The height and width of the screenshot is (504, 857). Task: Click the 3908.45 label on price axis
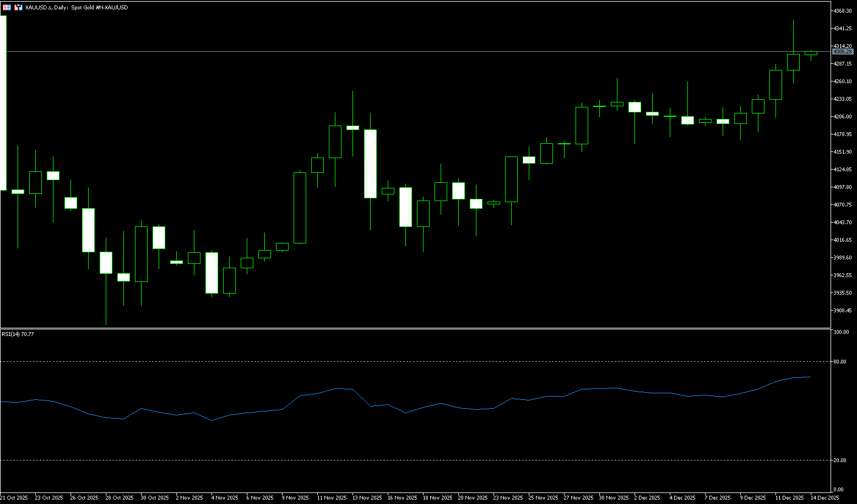(843, 311)
